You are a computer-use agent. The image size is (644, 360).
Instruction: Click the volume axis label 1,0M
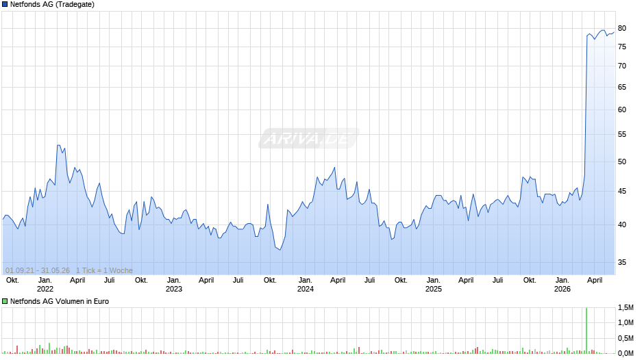coord(626,322)
